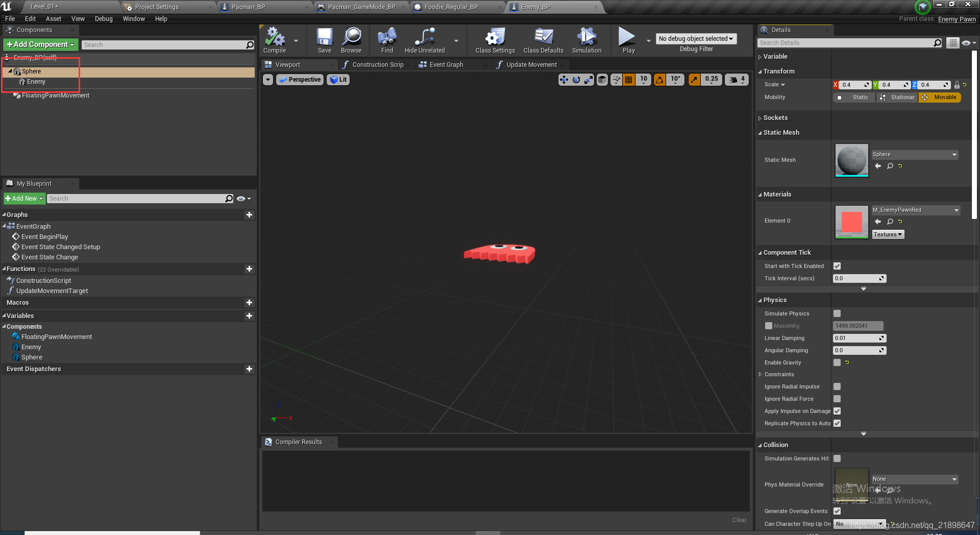Open the debug object selector dropdown
980x535 pixels.
(x=696, y=39)
